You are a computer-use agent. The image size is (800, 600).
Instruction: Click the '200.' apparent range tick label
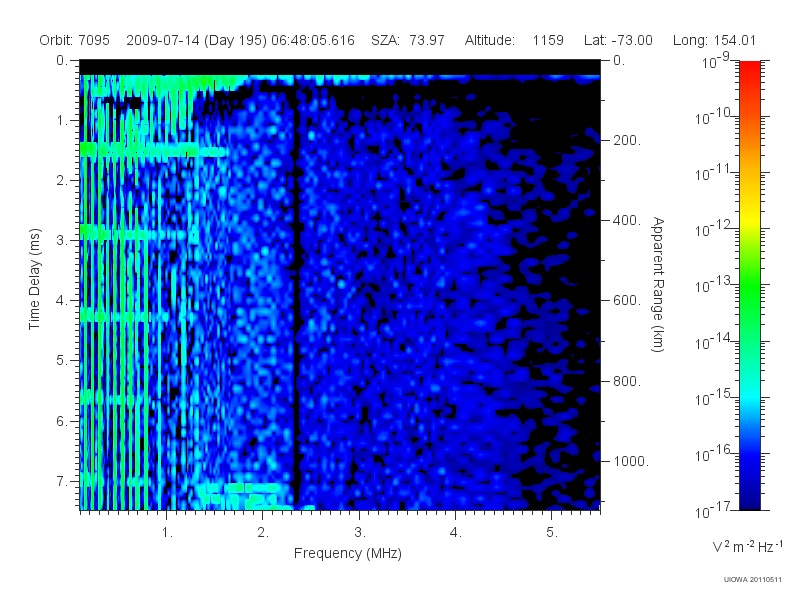click(x=627, y=140)
